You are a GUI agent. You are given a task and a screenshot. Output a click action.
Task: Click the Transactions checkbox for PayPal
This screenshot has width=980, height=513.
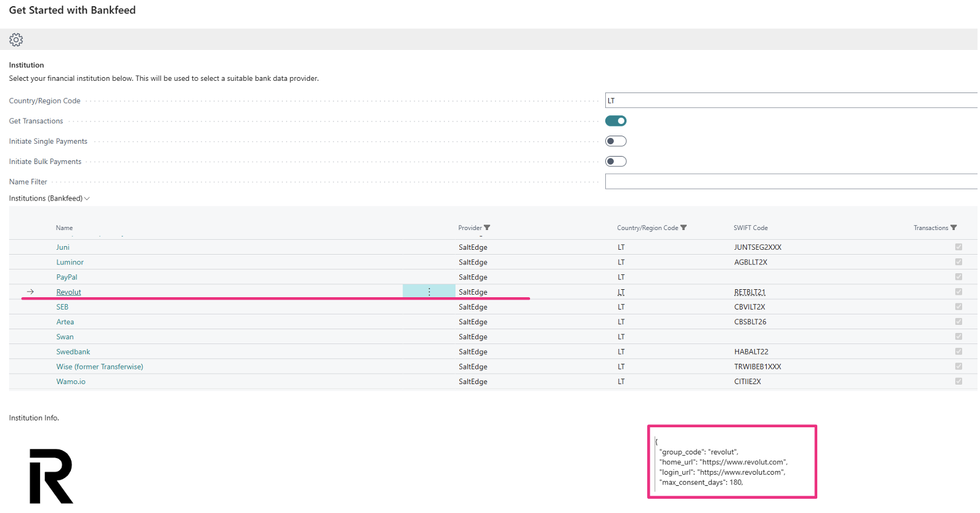(958, 277)
